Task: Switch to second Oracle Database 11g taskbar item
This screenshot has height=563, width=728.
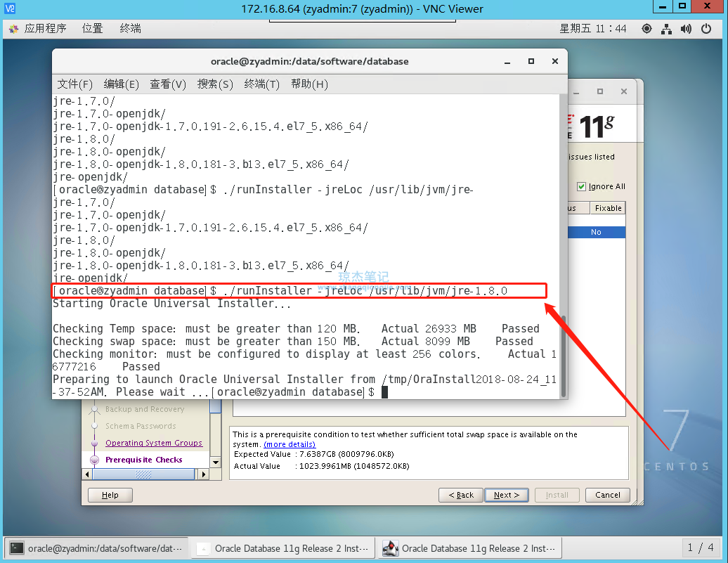Action: (470, 549)
